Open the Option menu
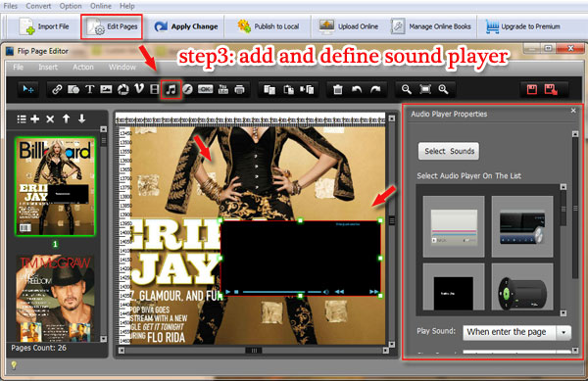Viewport: 588px width, 381px height. (x=71, y=6)
